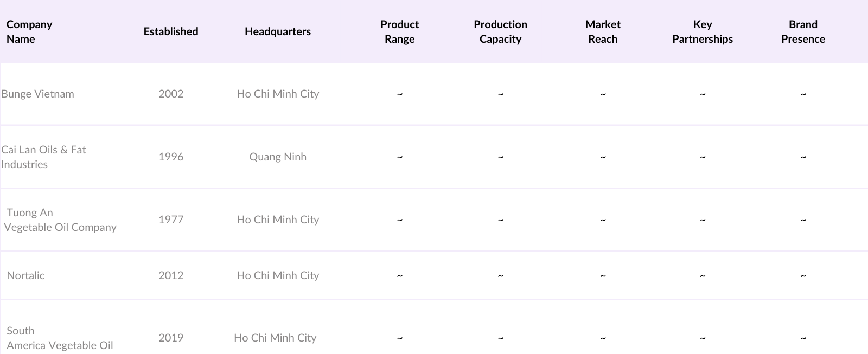Click the 2012 established year cell
Image resolution: width=868 pixels, height=354 pixels.
point(171,275)
